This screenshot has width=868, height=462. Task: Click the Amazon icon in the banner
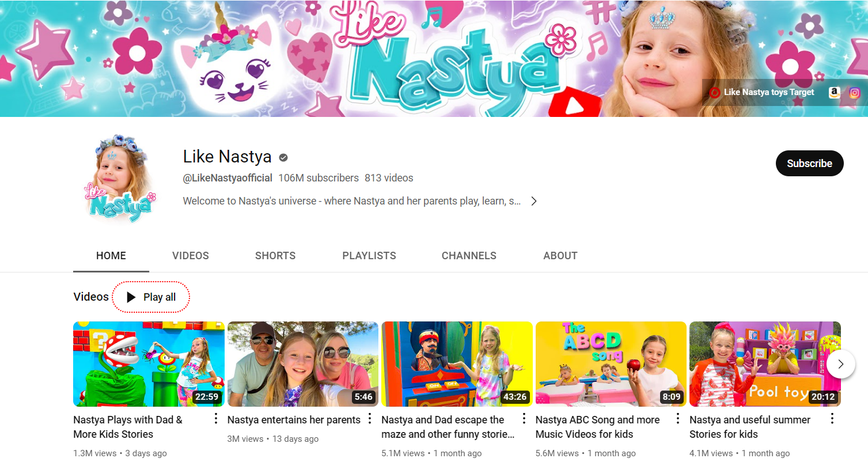point(834,92)
